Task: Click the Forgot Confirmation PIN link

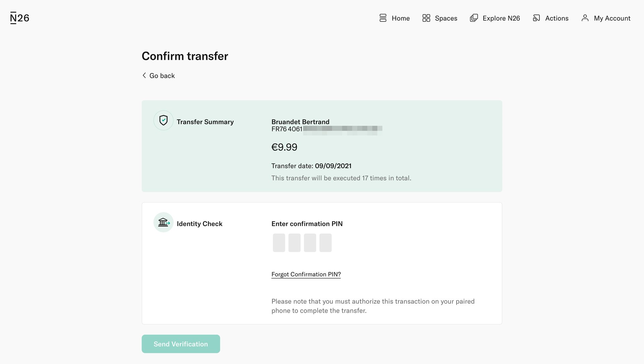Action: (306, 274)
